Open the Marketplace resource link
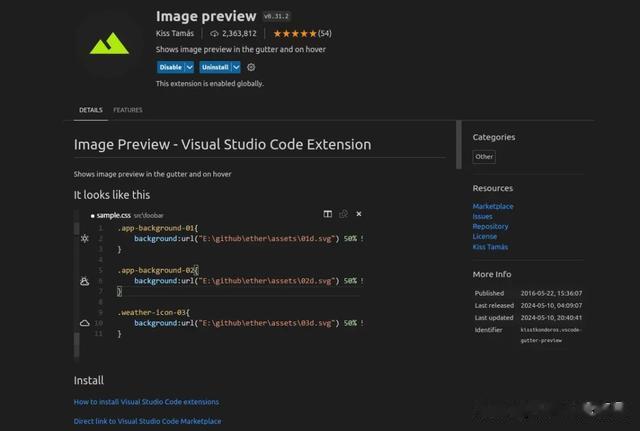Image resolution: width=640 pixels, height=431 pixels. point(493,206)
